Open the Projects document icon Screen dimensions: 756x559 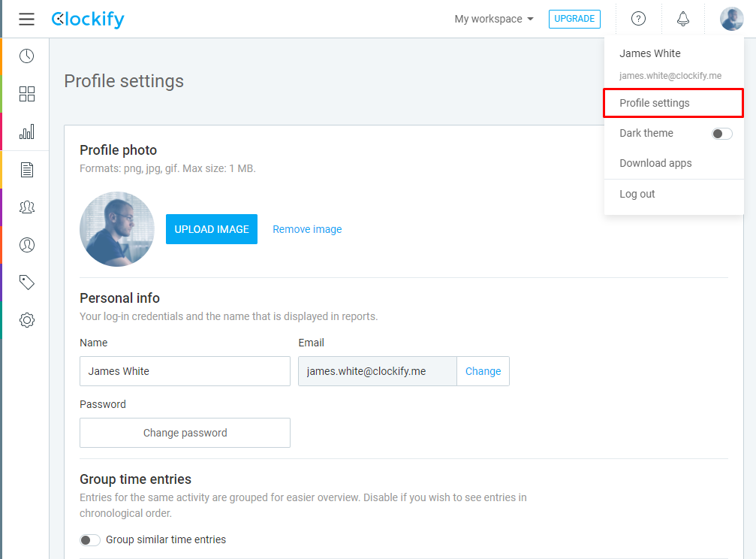tap(26, 170)
